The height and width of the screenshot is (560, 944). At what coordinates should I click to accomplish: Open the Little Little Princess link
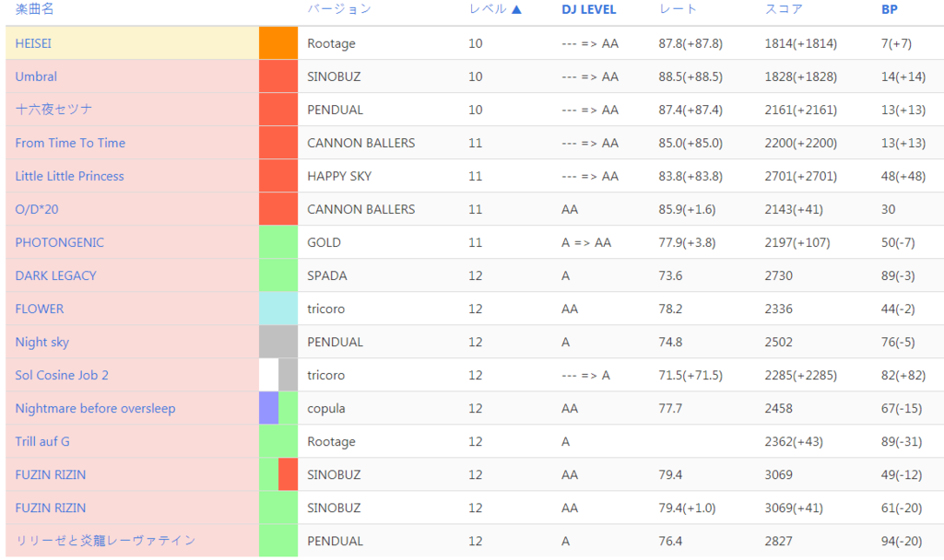[70, 176]
